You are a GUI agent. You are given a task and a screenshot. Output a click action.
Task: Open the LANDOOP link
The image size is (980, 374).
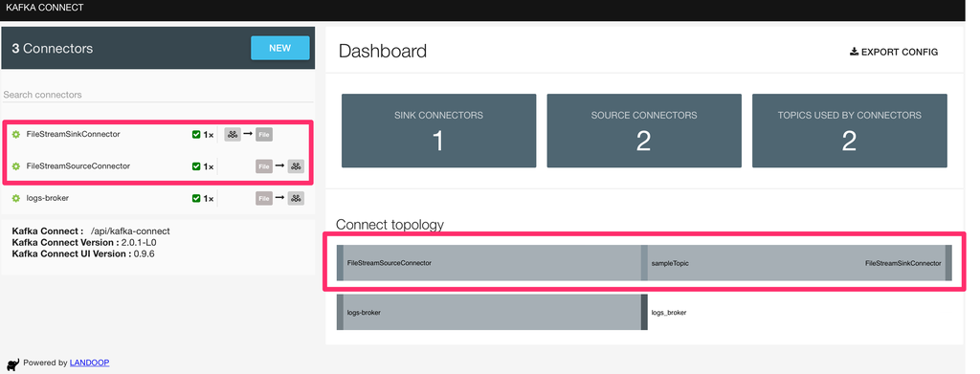[89, 363]
